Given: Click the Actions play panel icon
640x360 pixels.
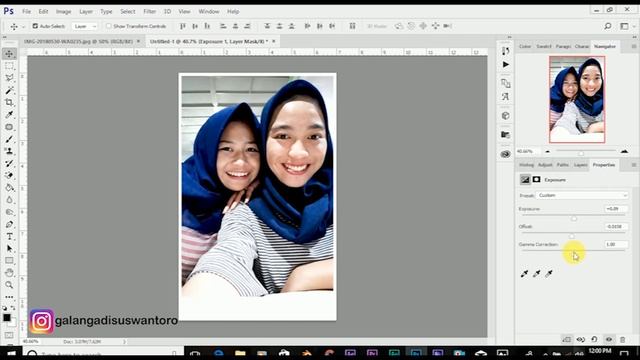Looking at the screenshot, I should (505, 64).
